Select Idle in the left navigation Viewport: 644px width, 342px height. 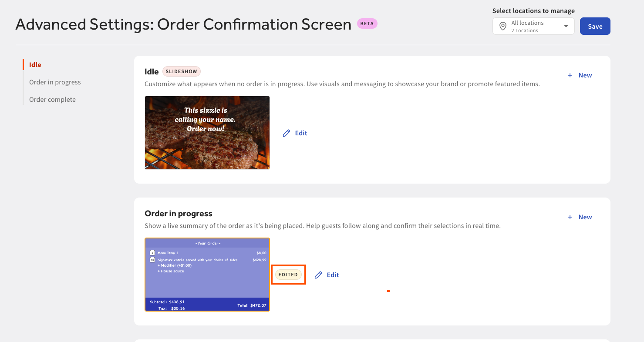coord(35,65)
